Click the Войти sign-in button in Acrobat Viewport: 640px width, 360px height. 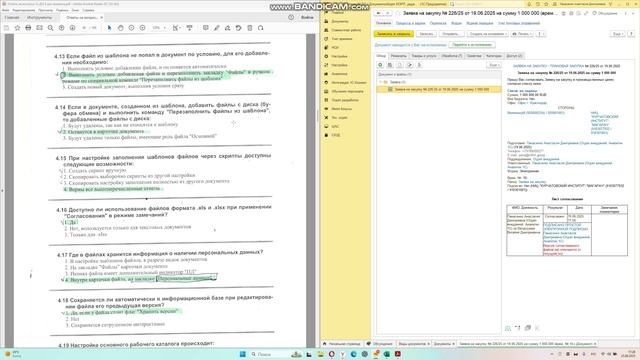(x=307, y=17)
